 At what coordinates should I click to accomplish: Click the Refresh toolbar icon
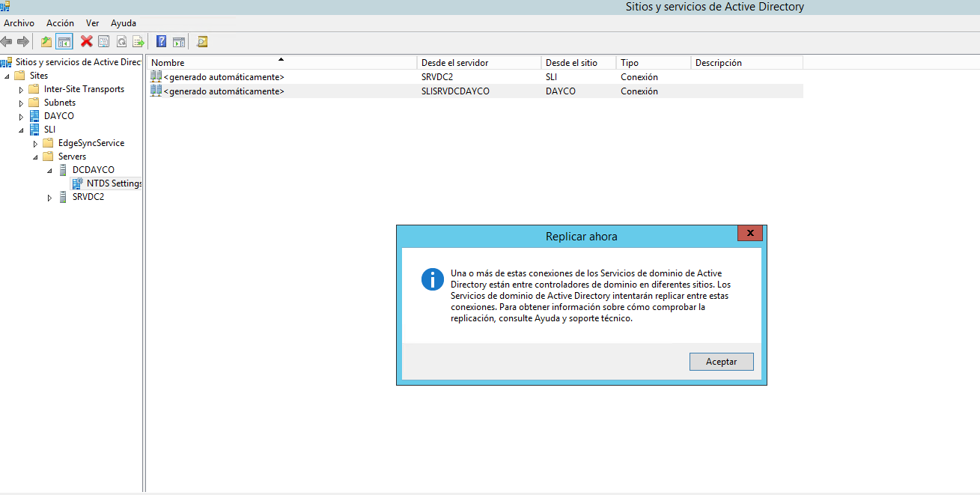(121, 42)
